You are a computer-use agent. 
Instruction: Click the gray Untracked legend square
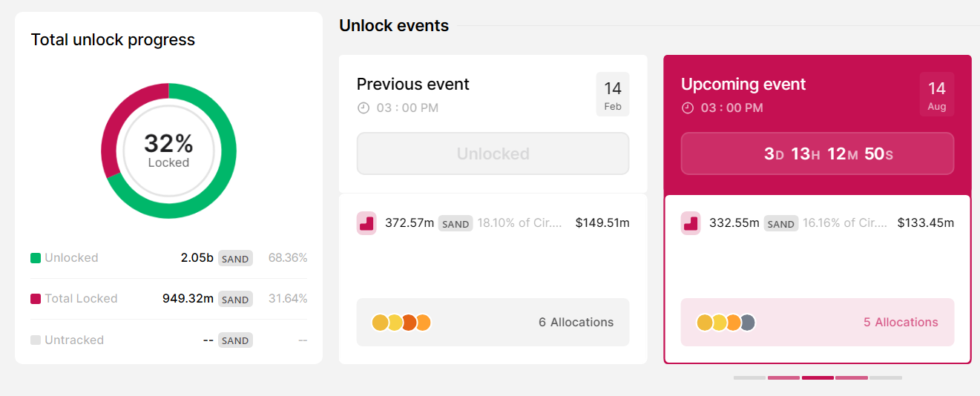tap(36, 340)
